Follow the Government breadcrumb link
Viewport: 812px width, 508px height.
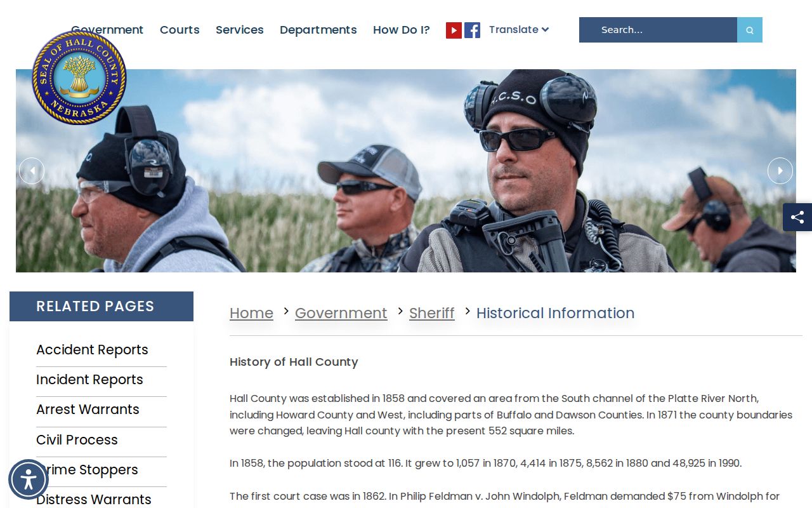[341, 313]
